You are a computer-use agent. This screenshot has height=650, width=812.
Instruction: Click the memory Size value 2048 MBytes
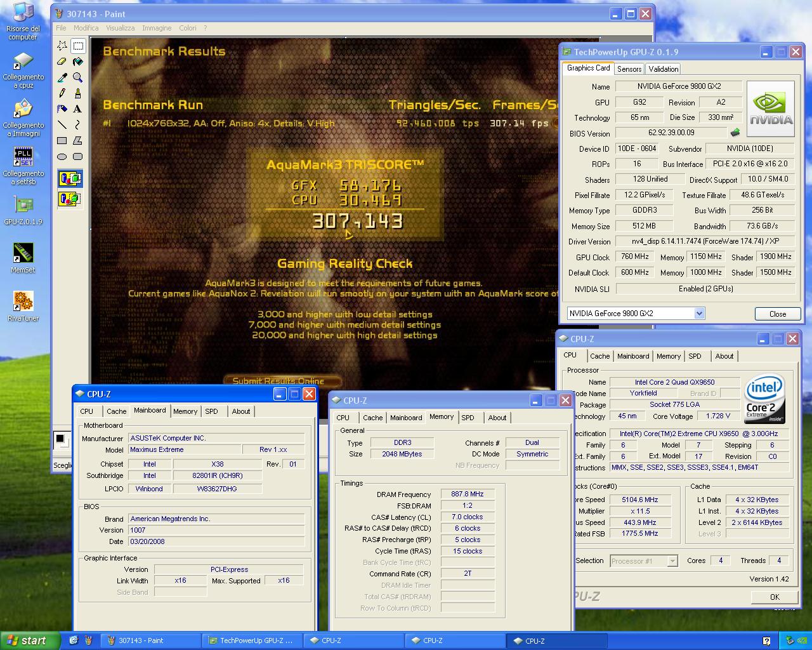pyautogui.click(x=402, y=454)
